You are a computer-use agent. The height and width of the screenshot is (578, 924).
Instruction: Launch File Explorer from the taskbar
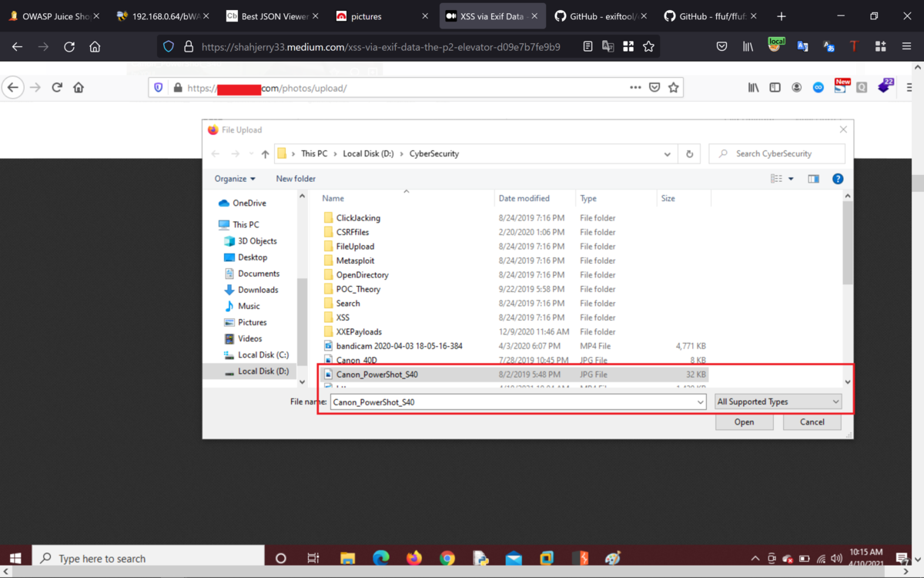(347, 558)
